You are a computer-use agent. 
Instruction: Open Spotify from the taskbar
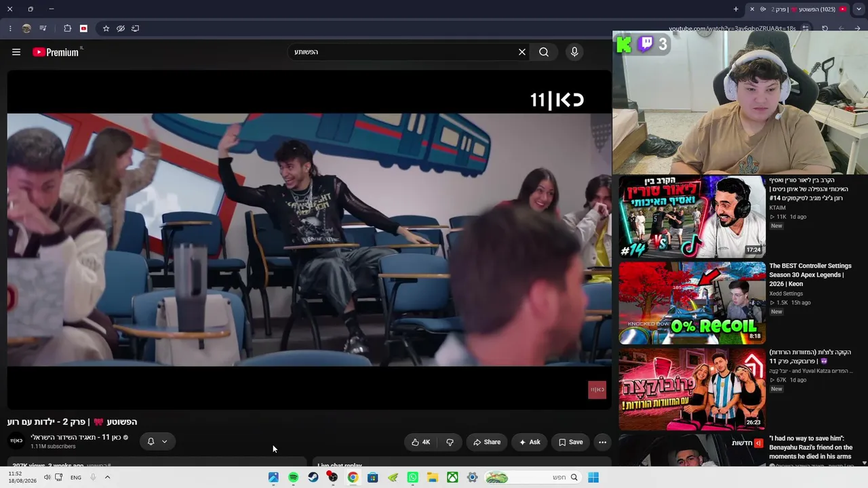click(x=293, y=477)
